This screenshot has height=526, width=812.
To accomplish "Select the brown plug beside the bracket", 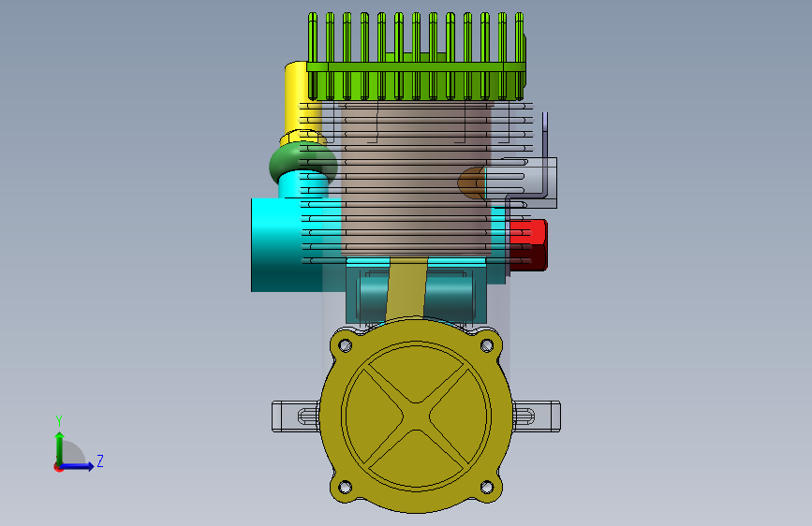I will click(x=471, y=183).
